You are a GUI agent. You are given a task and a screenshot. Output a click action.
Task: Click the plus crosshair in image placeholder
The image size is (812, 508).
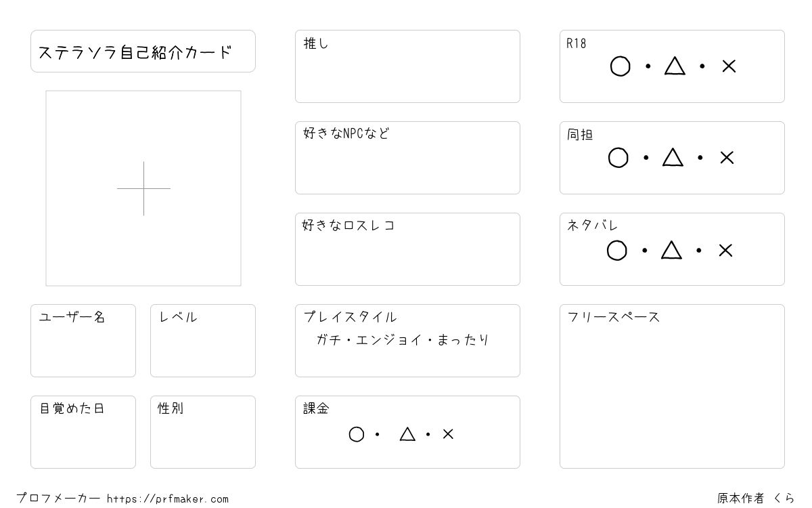click(x=143, y=188)
